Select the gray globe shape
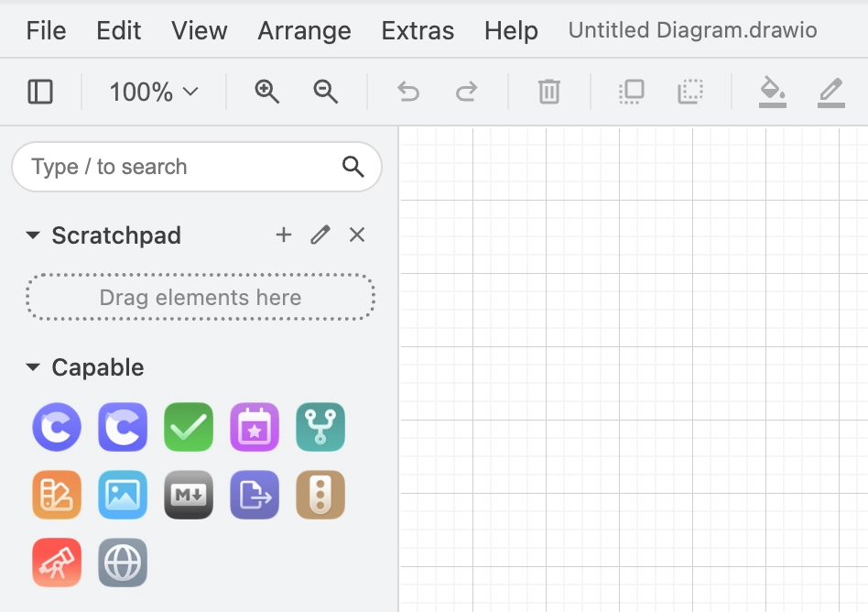The image size is (868, 612). [x=123, y=563]
